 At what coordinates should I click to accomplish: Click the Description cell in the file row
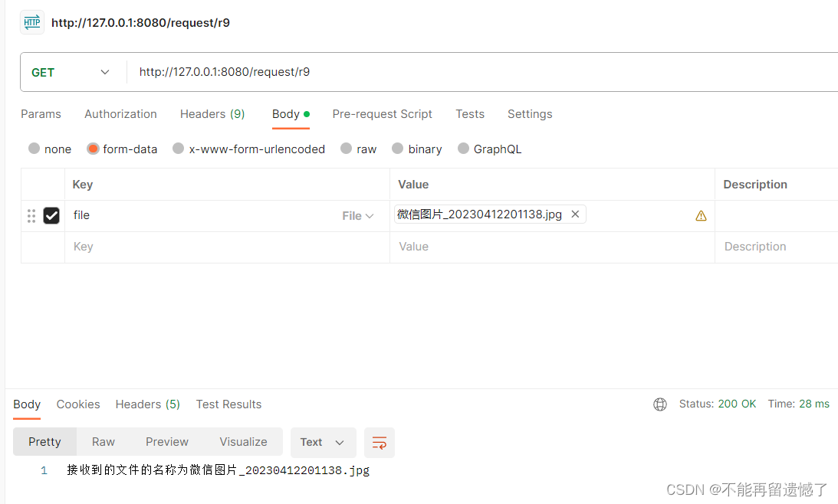point(777,216)
